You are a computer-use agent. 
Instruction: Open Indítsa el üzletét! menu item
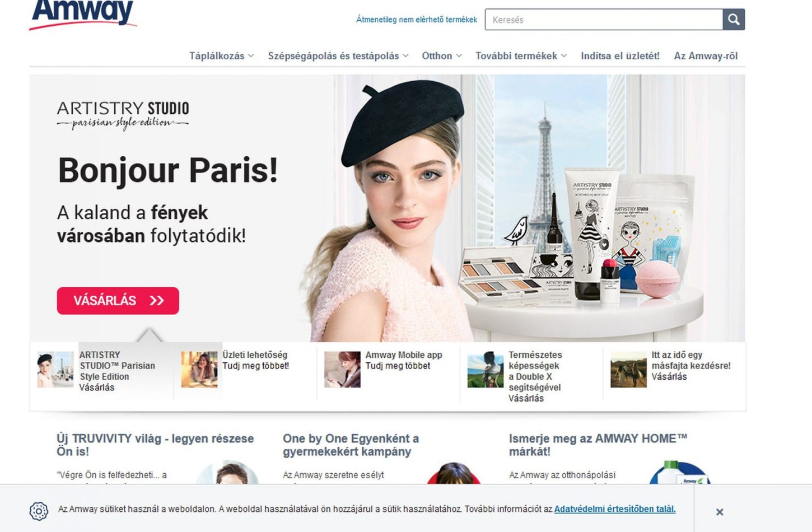[x=620, y=56]
